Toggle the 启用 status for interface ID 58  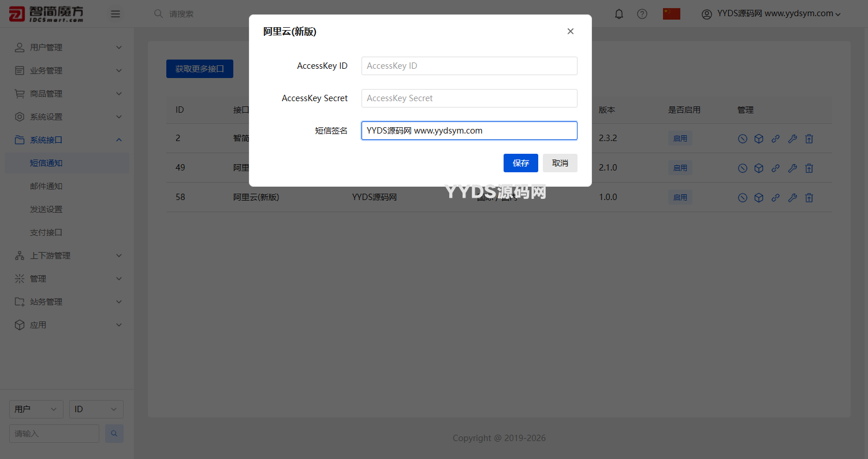pos(680,197)
